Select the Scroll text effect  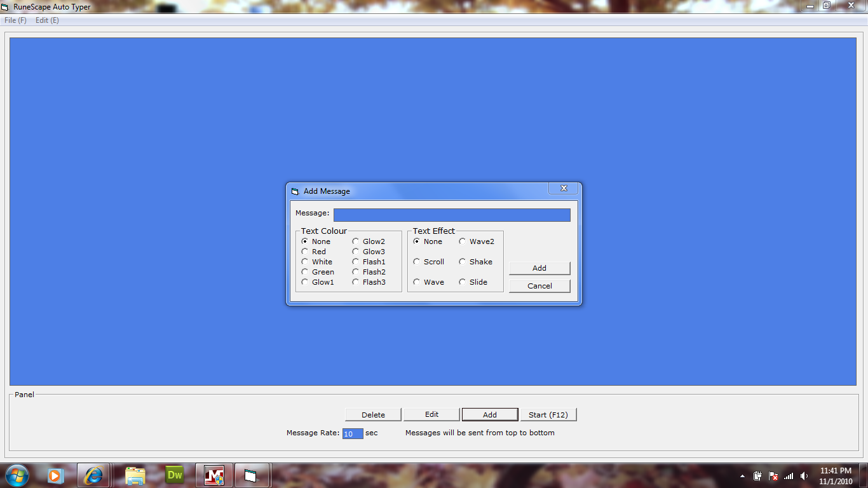(x=429, y=262)
